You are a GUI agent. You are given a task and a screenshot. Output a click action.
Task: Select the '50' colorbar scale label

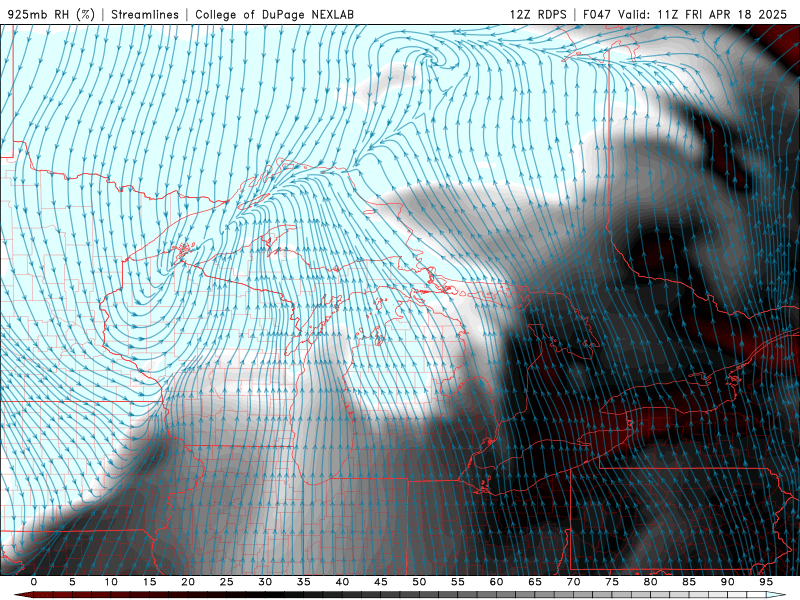tap(419, 582)
